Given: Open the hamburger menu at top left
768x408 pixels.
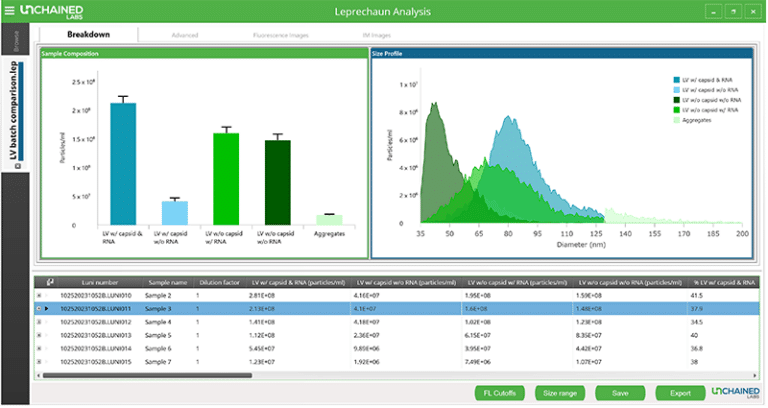Looking at the screenshot, I should coord(10,12).
